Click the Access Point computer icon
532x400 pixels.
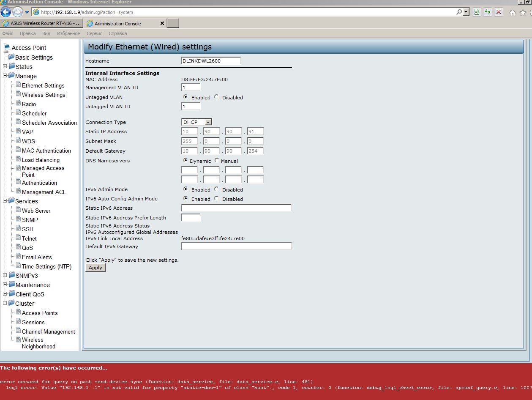pos(7,47)
